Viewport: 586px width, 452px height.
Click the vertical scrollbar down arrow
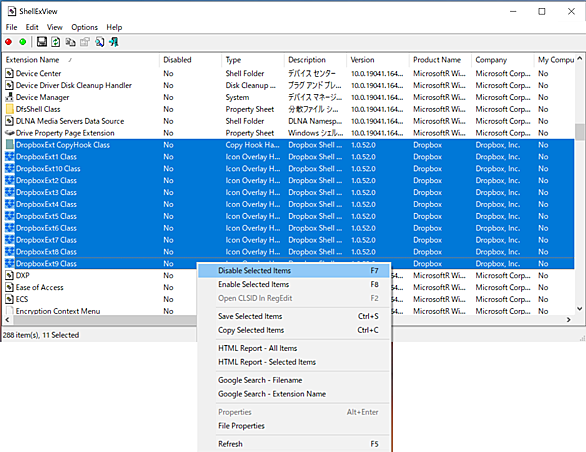pos(580,308)
